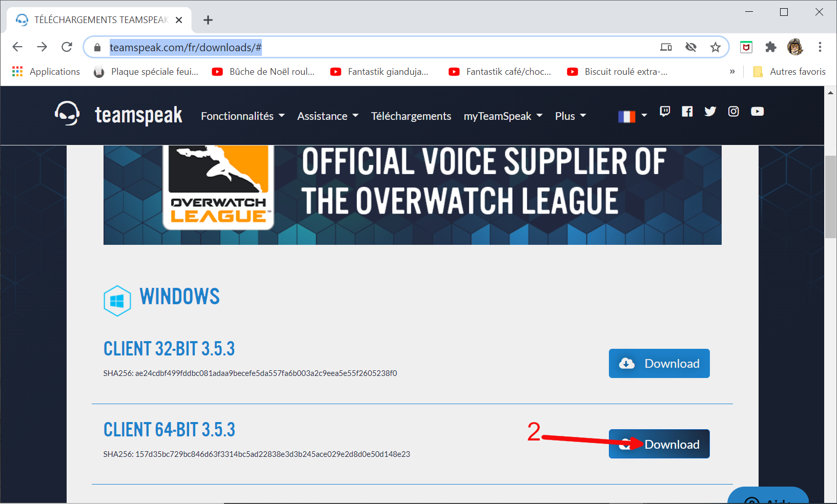
Task: Click the browser back arrow
Action: 17,47
